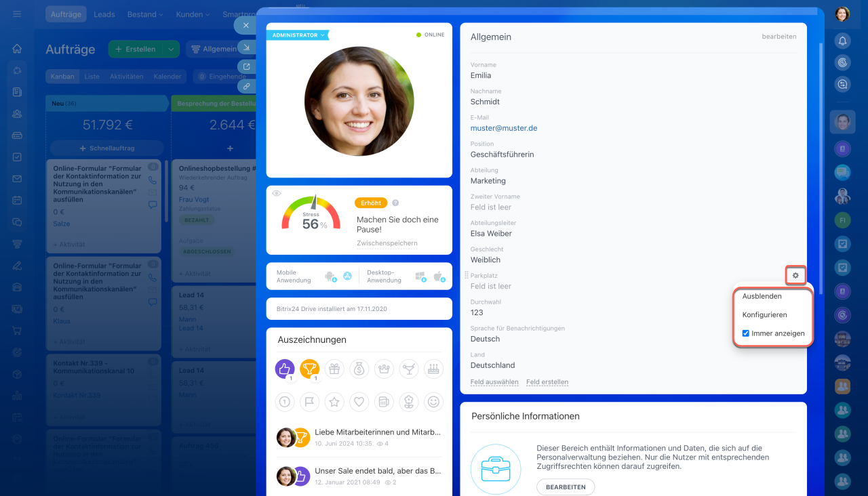Click the green Erstellen button
This screenshot has width=868, height=496.
(x=136, y=49)
